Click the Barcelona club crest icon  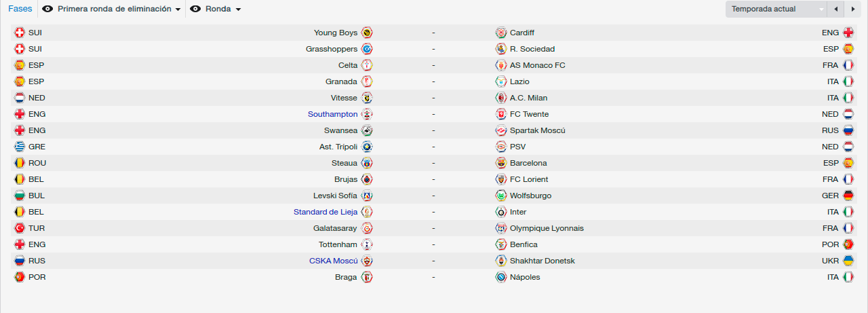[x=501, y=163]
